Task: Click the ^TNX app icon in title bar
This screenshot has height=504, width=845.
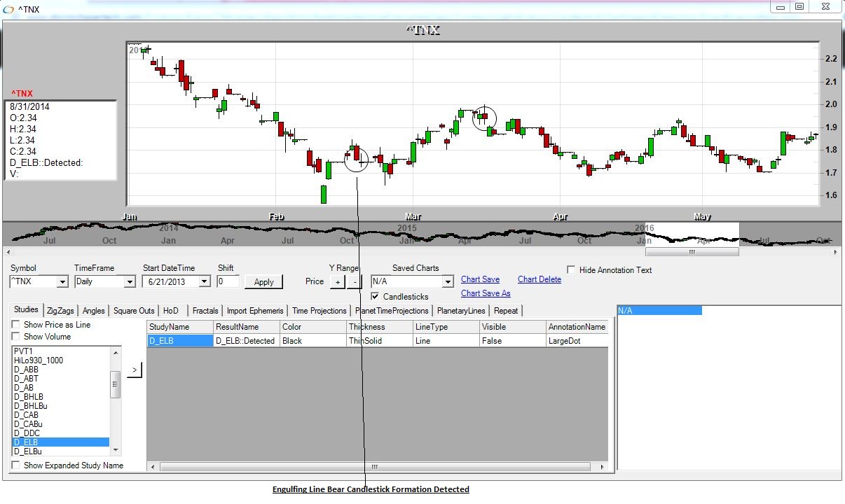Action: [8, 9]
